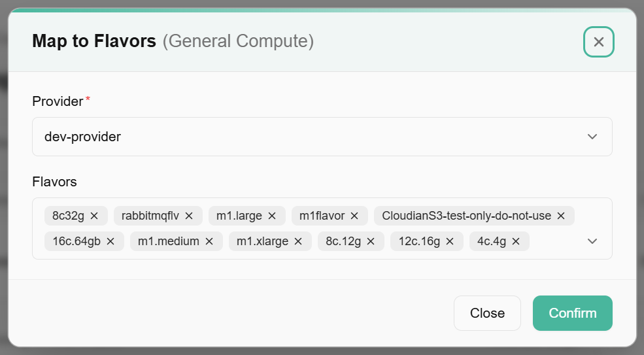644x355 pixels.
Task: Dismiss dialog with top-right X button
Action: pos(599,42)
